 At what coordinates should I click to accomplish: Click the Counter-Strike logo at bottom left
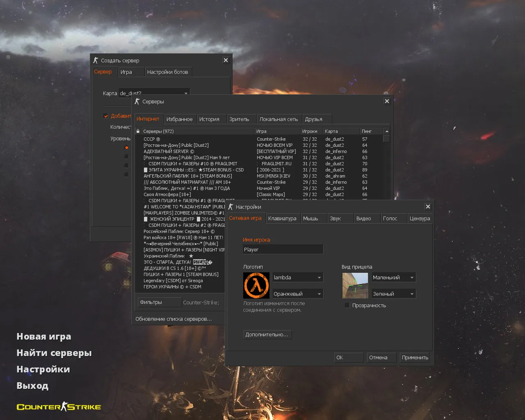pos(58,406)
